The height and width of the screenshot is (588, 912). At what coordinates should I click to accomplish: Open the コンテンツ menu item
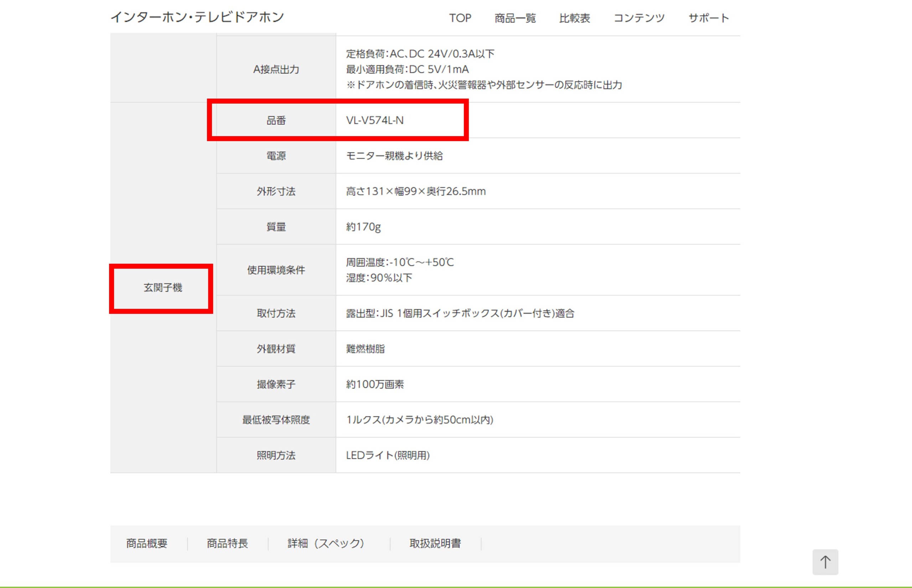pos(639,18)
